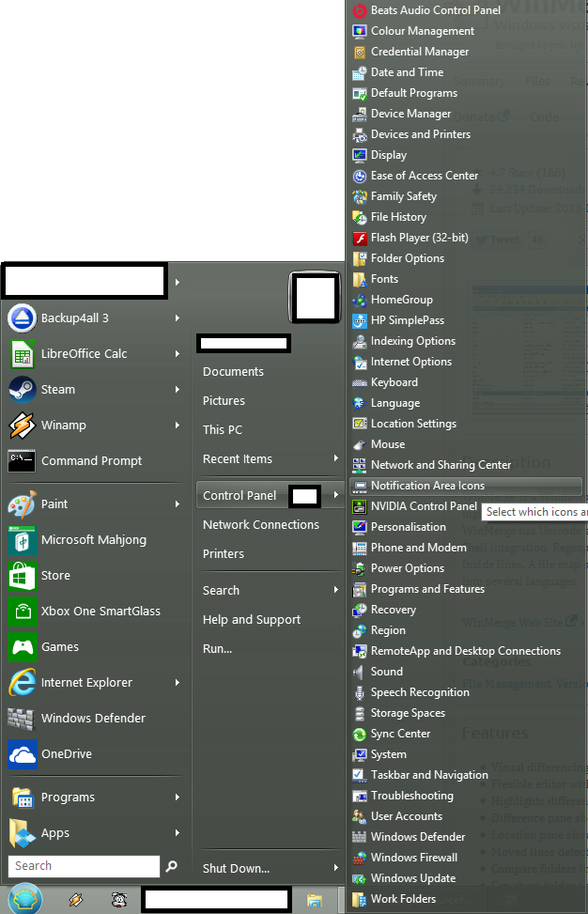Click the search magnifier icon

171,866
